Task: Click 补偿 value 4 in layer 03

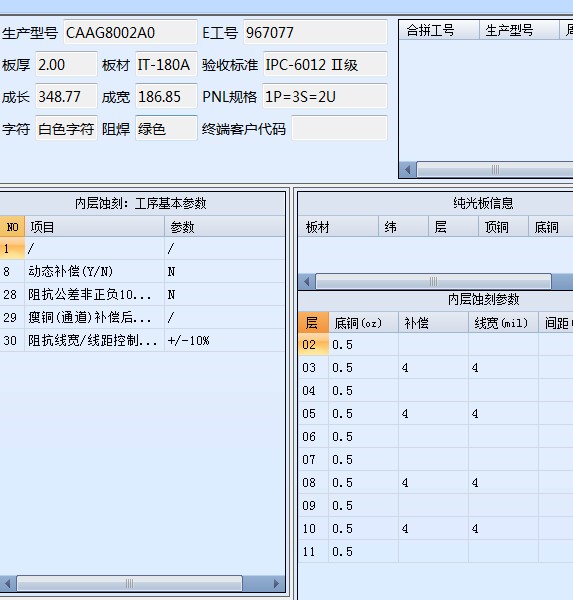Action: click(x=433, y=368)
